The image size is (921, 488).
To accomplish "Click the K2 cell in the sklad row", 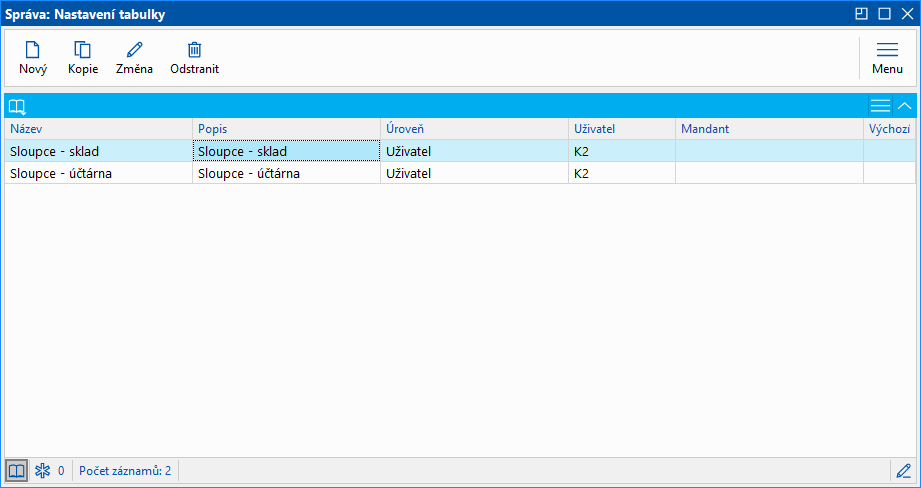I will click(x=622, y=151).
